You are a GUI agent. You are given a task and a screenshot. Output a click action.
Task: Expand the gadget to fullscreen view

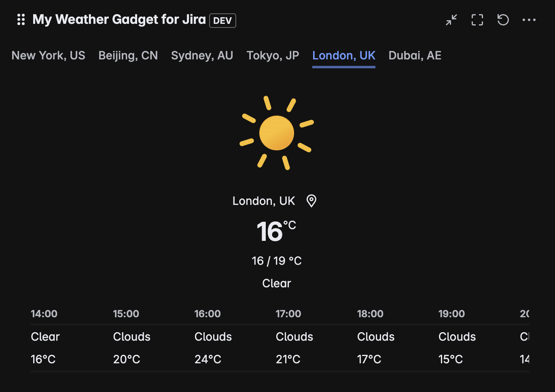[x=477, y=19]
